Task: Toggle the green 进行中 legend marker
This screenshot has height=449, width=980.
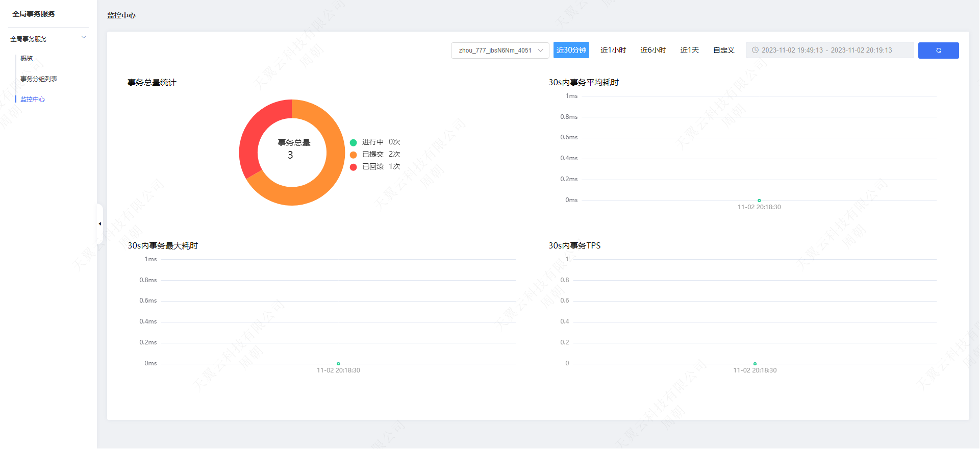Action: 353,142
